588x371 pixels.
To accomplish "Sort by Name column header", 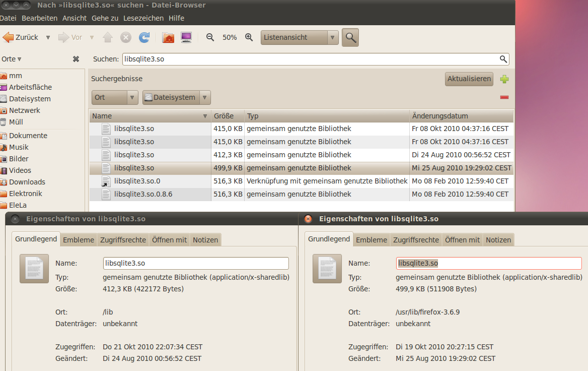I will (150, 116).
